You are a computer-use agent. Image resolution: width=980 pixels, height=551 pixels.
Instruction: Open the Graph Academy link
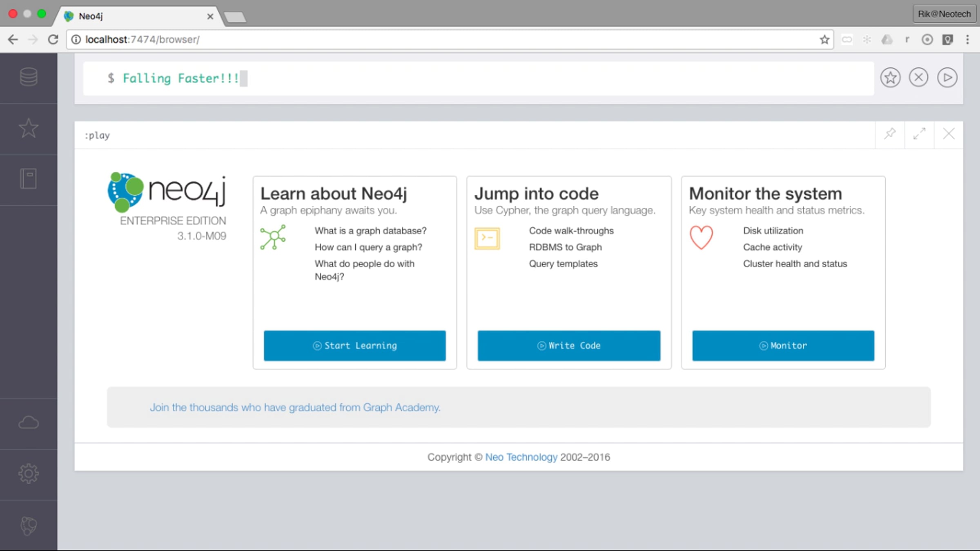(295, 407)
